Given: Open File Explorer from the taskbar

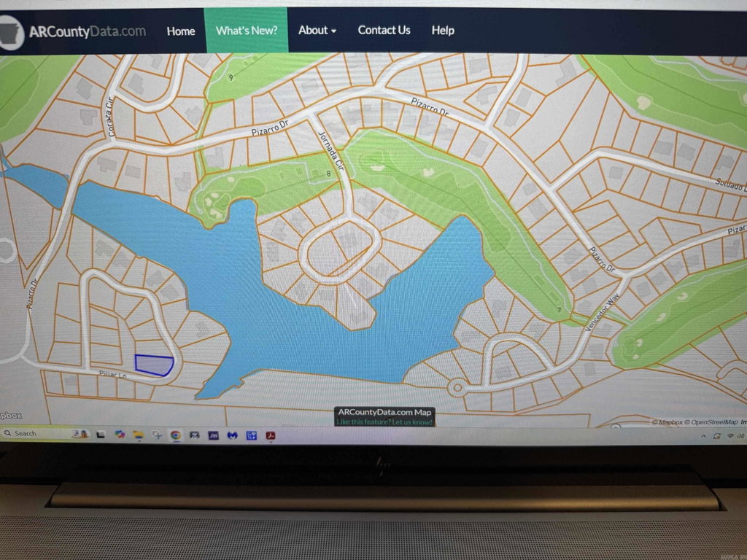Looking at the screenshot, I should [138, 435].
